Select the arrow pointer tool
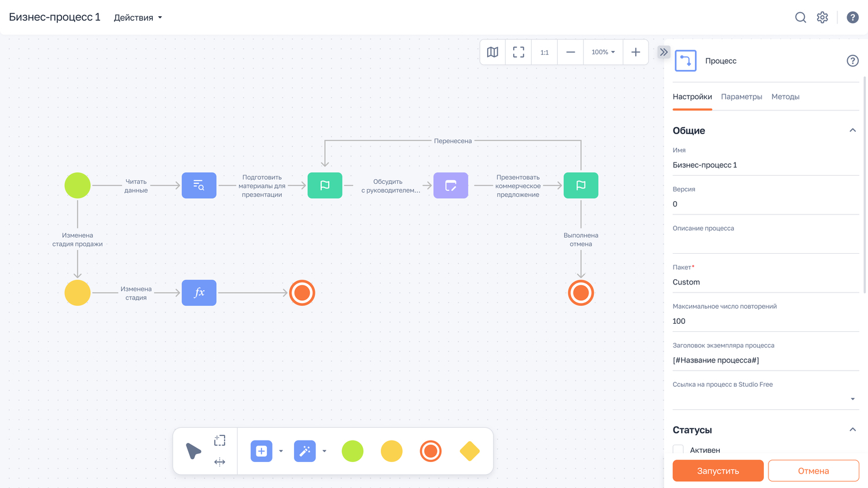This screenshot has height=488, width=868. pyautogui.click(x=193, y=451)
